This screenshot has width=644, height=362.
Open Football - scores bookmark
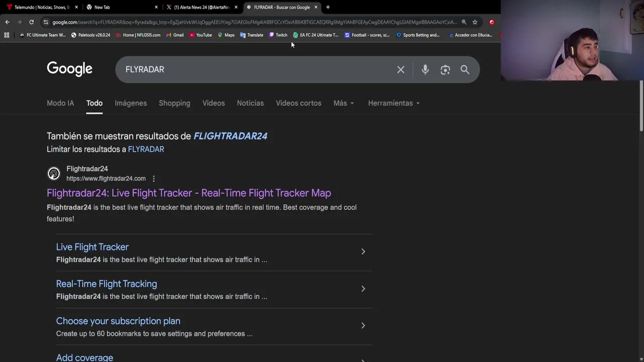click(x=367, y=35)
